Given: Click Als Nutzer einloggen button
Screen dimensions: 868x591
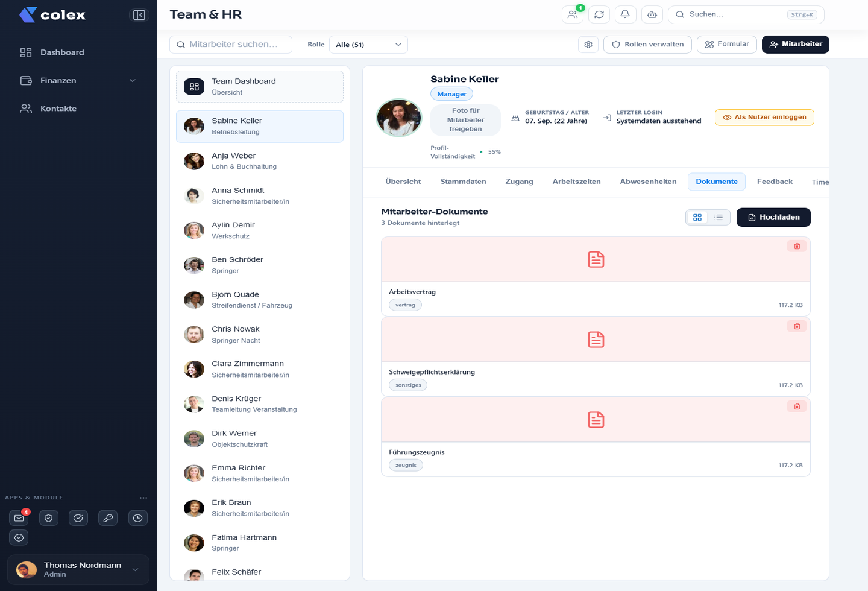Looking at the screenshot, I should 764,117.
